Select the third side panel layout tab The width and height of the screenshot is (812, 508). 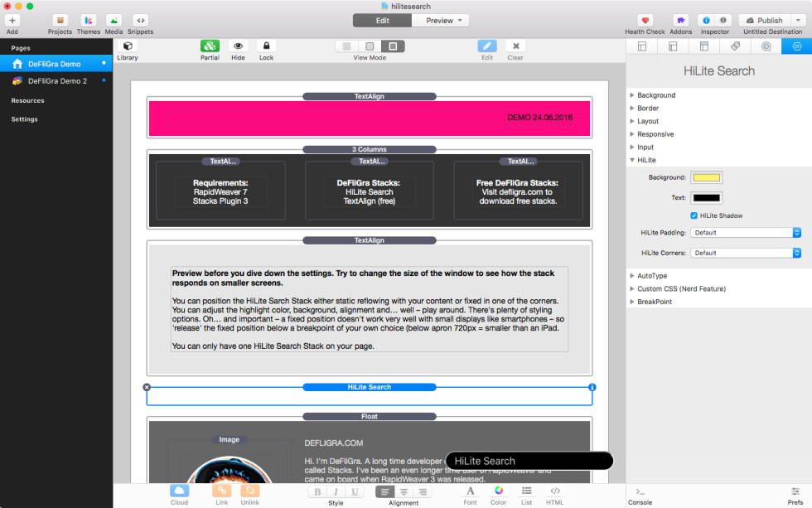703,46
